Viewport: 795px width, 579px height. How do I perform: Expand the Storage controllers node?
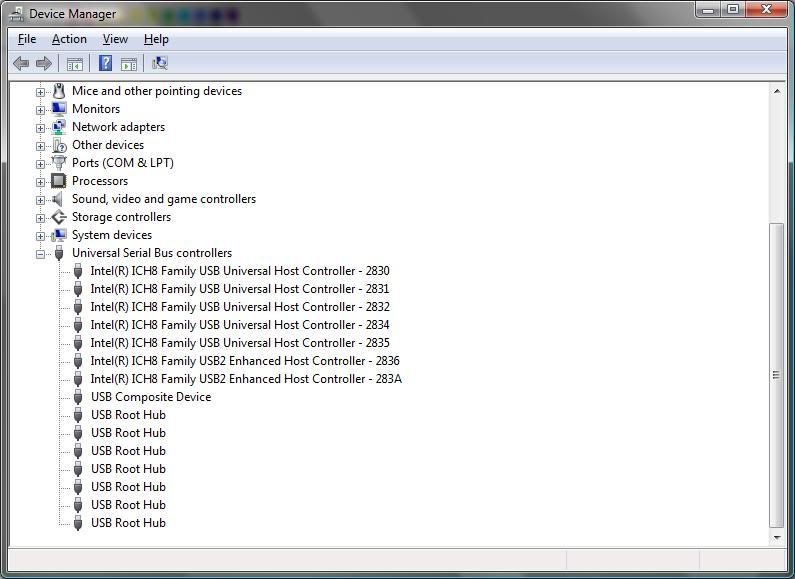point(40,218)
